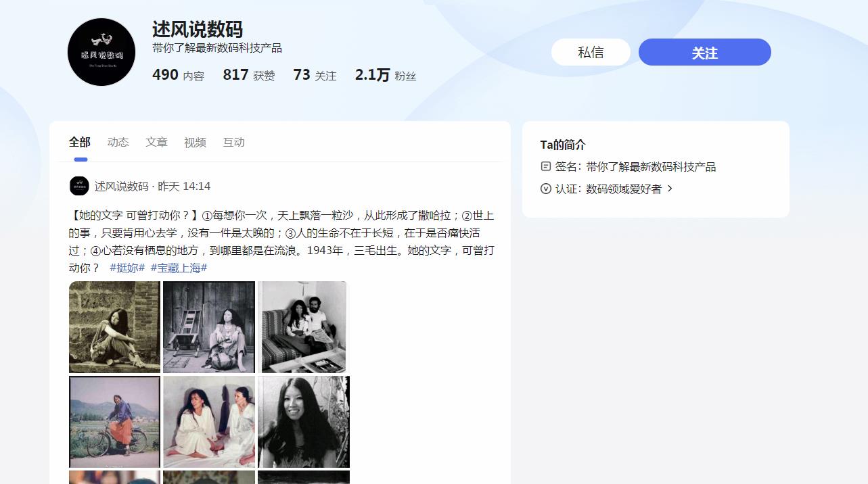Click the tagline 带你了解最新数码科技产品 under title
This screenshot has height=484, width=868.
point(217,48)
